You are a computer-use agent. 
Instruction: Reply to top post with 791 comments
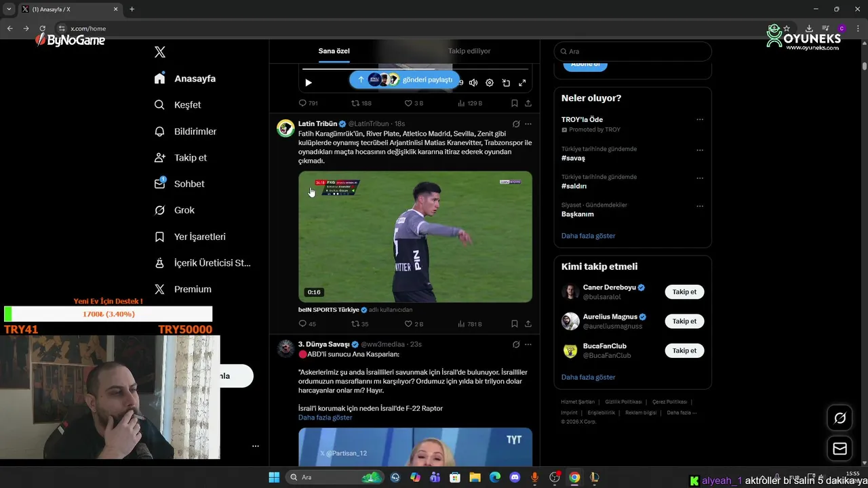coord(308,103)
